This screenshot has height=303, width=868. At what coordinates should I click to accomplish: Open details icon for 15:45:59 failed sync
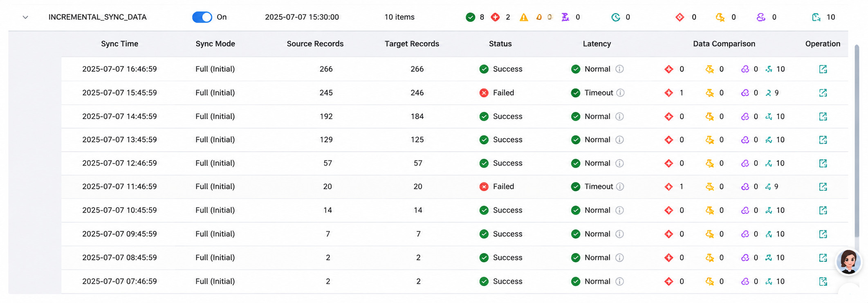point(823,93)
